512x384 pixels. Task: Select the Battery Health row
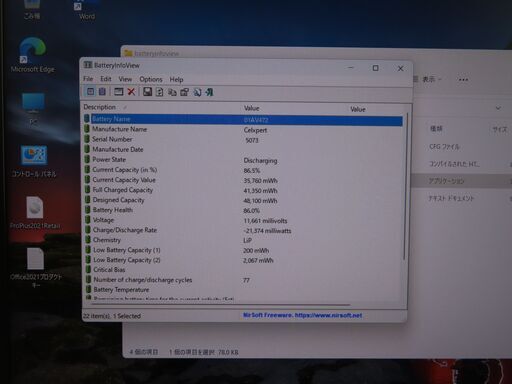point(243,210)
